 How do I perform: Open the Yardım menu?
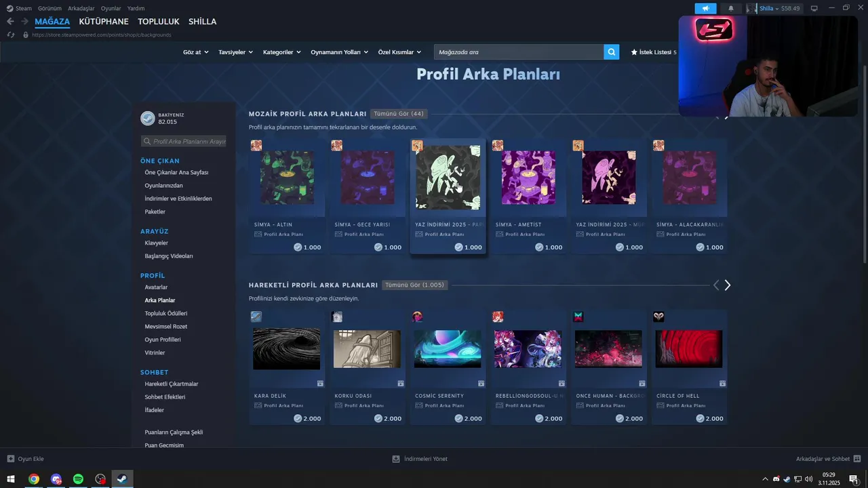136,8
